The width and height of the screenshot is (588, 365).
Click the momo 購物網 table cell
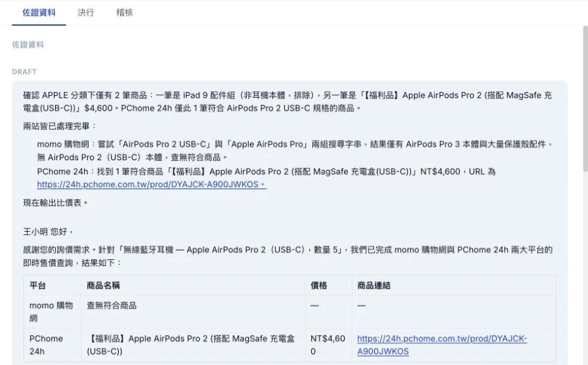tap(52, 312)
